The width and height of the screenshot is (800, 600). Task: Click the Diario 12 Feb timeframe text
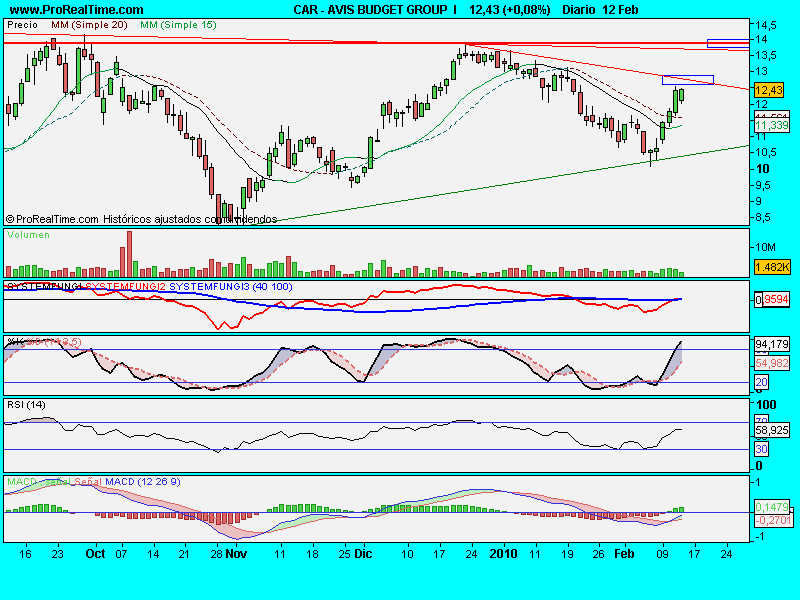[600, 10]
